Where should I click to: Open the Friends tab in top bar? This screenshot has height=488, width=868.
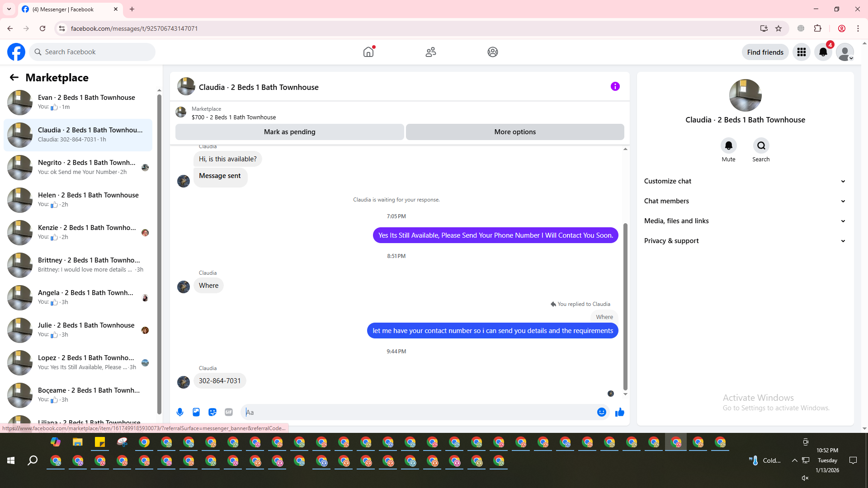(431, 52)
